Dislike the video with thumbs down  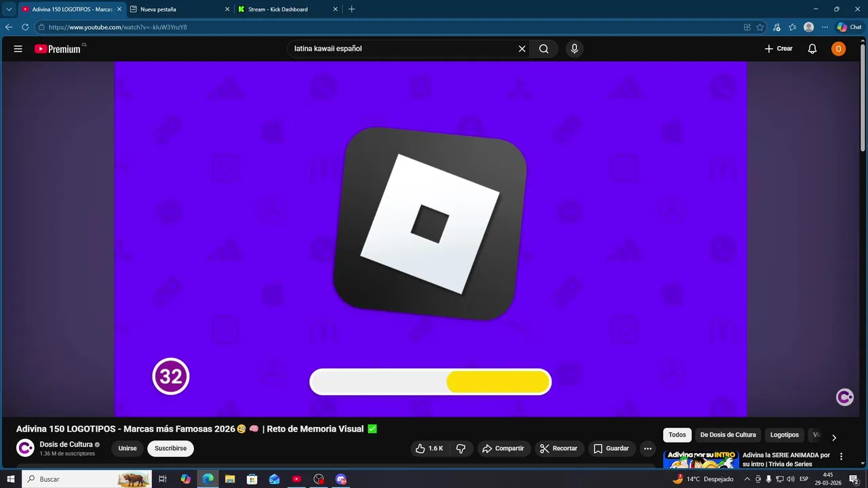[x=460, y=449]
